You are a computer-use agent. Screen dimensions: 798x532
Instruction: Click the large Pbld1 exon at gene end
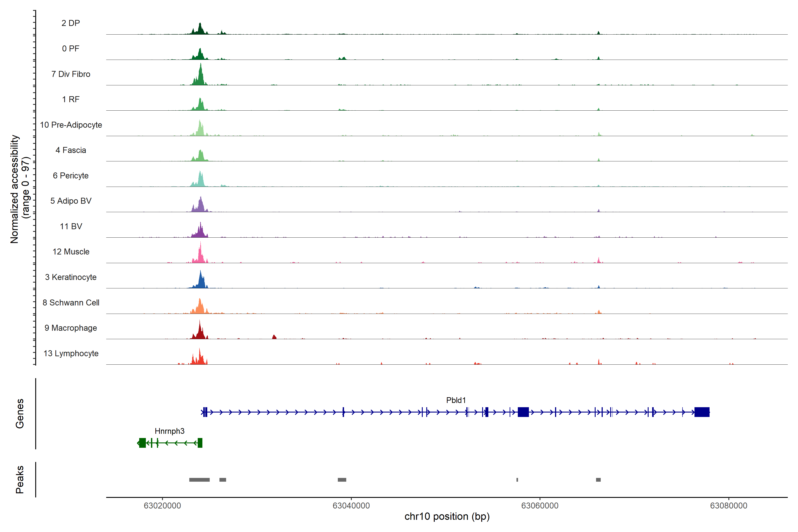[702, 412]
